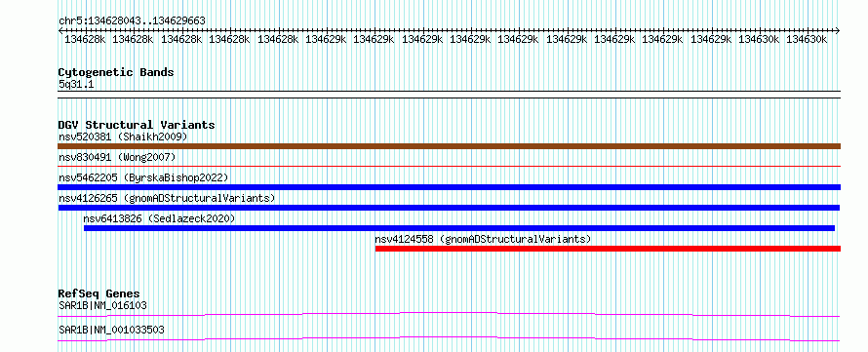
Task: Select the 5q31.1 cytogenetic band line
Action: pyautogui.click(x=449, y=94)
